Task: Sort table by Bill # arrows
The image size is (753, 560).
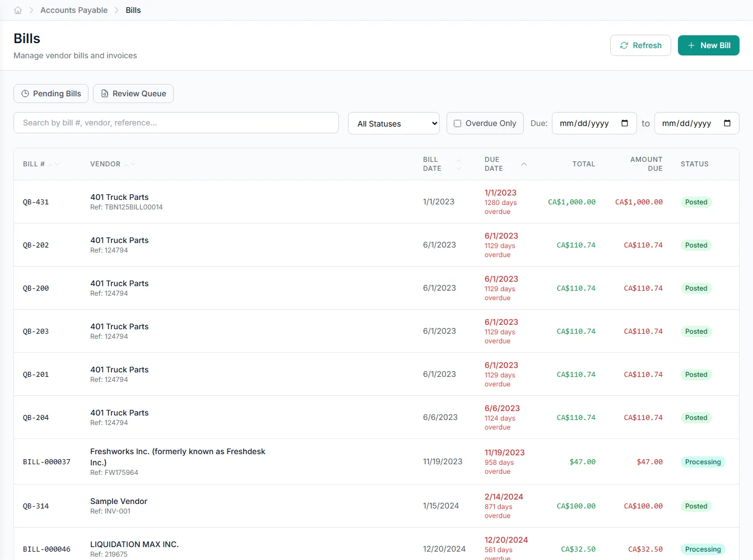Action: pos(54,164)
